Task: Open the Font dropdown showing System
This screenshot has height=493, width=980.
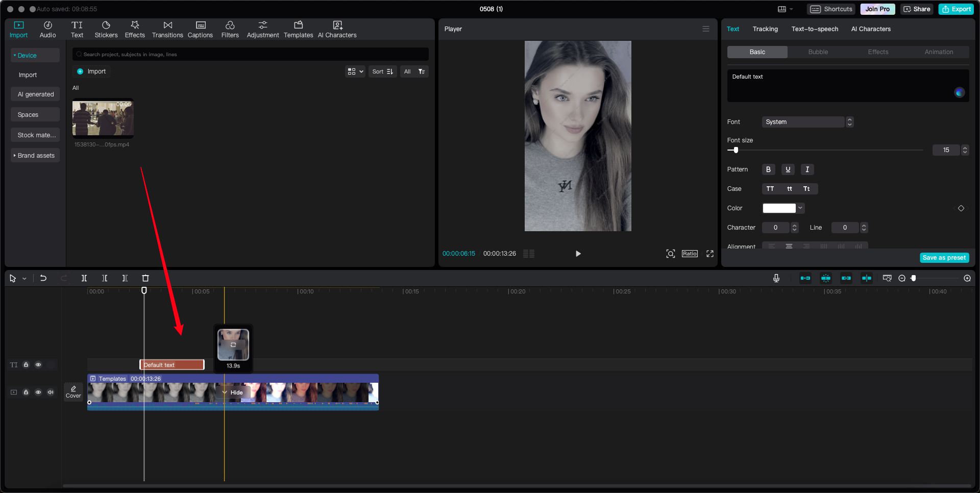Action: click(803, 122)
